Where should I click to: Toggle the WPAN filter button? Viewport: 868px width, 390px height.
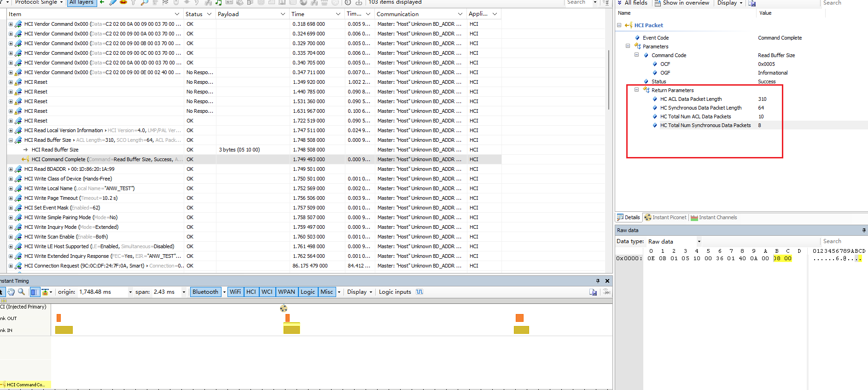pos(286,292)
